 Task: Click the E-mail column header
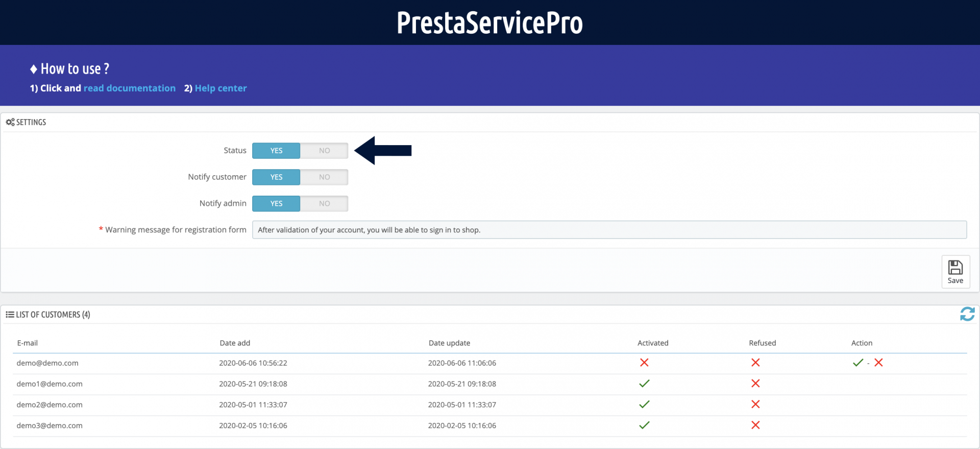pos(28,343)
